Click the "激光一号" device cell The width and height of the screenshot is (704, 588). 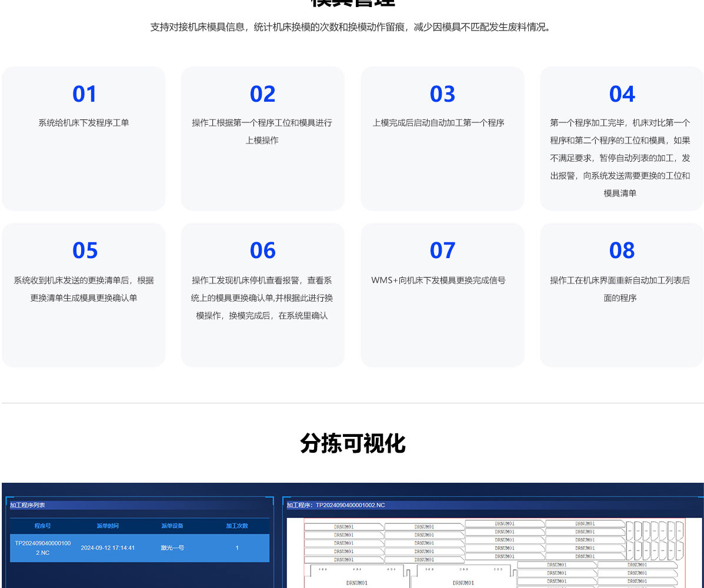(172, 548)
